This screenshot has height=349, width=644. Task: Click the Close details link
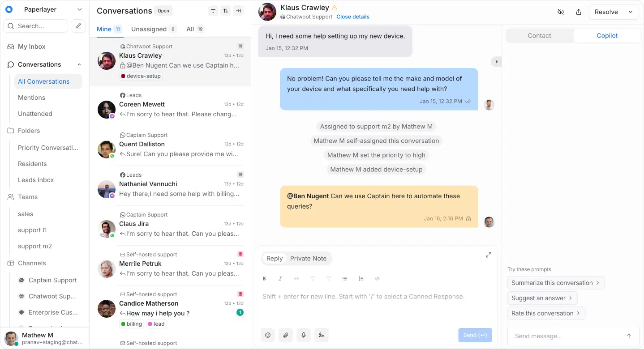coord(353,17)
